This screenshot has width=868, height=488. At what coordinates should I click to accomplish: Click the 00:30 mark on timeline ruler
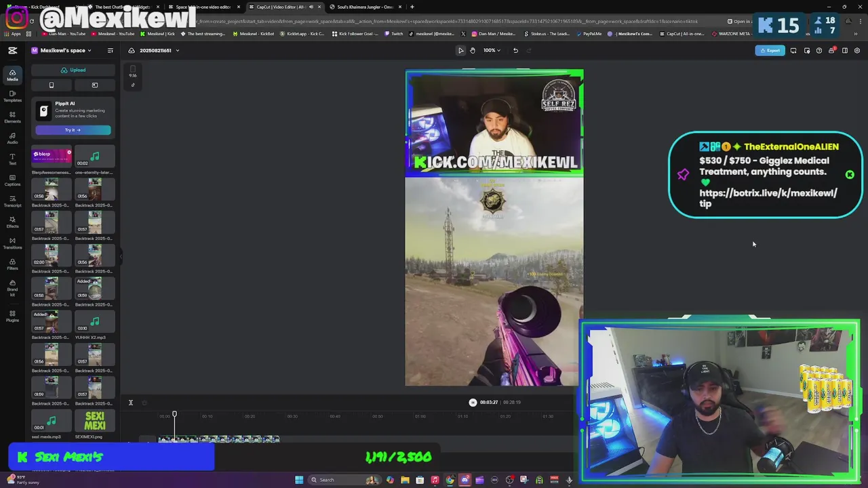[x=292, y=416]
